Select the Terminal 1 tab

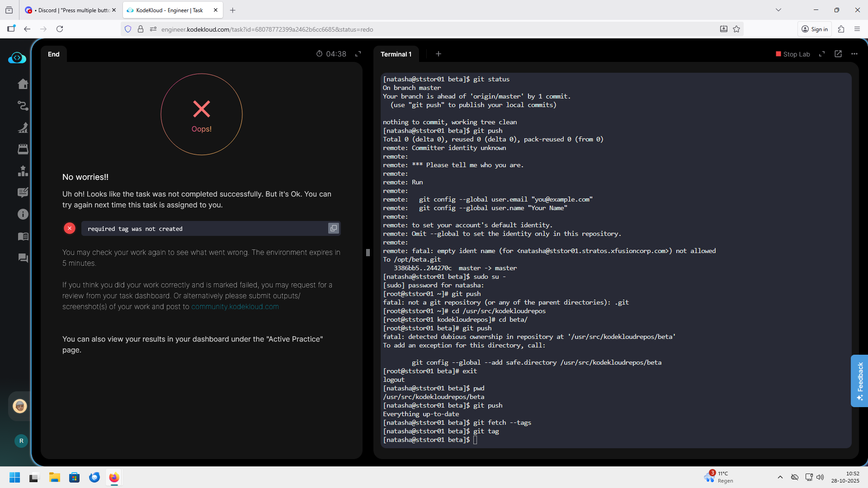click(396, 54)
